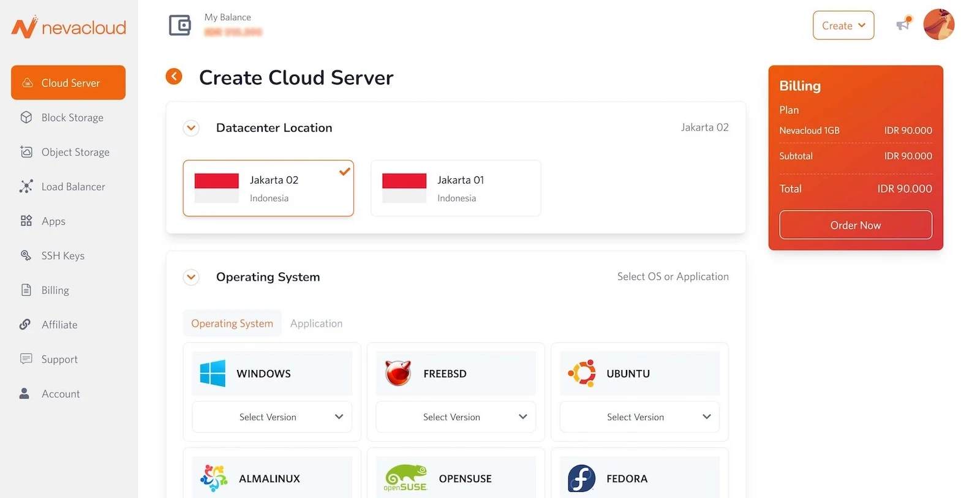Click the Support chat icon
Viewport: 980px width, 498px height.
click(x=26, y=358)
